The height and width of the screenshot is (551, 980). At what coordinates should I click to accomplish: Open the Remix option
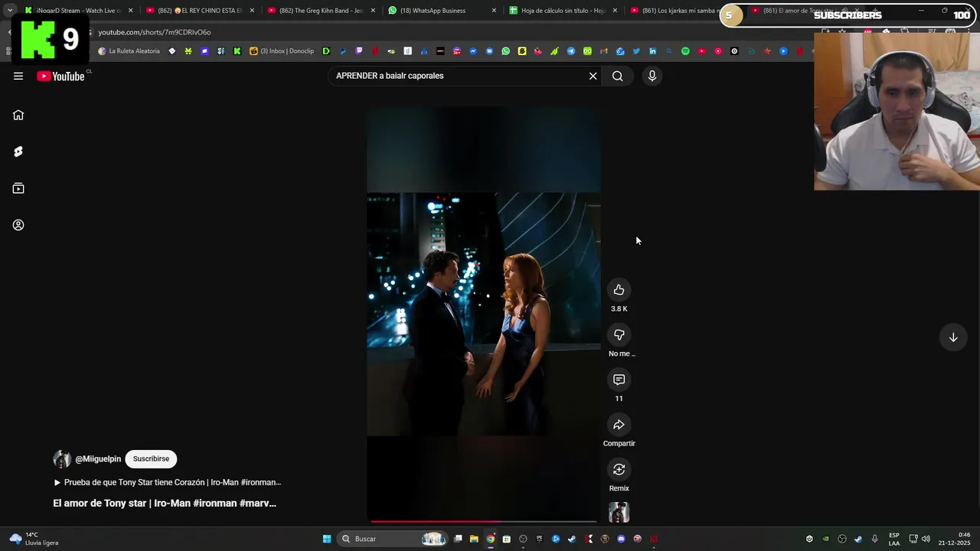click(x=619, y=469)
